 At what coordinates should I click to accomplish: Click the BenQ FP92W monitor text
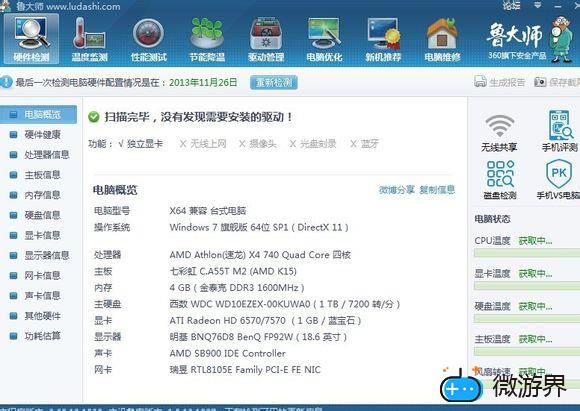[258, 337]
